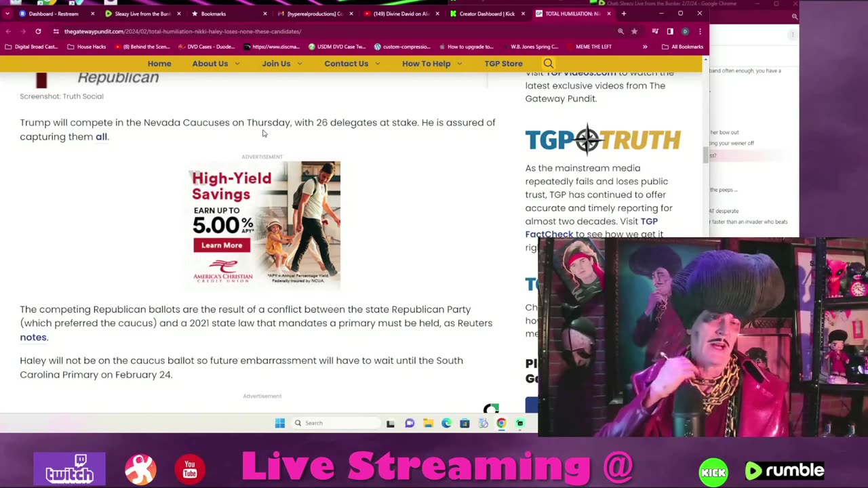
Task: Expand the Contact Us menu
Action: [x=352, y=64]
